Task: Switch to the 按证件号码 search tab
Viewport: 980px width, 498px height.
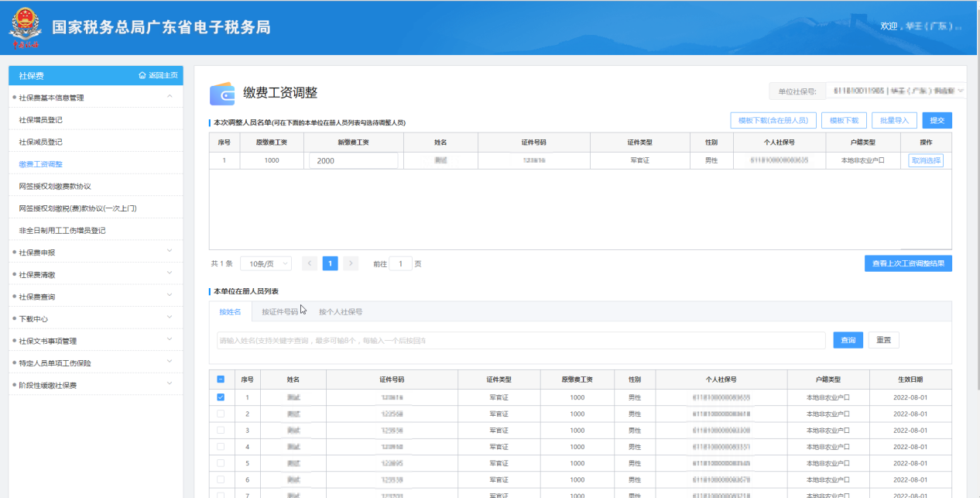Action: pyautogui.click(x=279, y=311)
